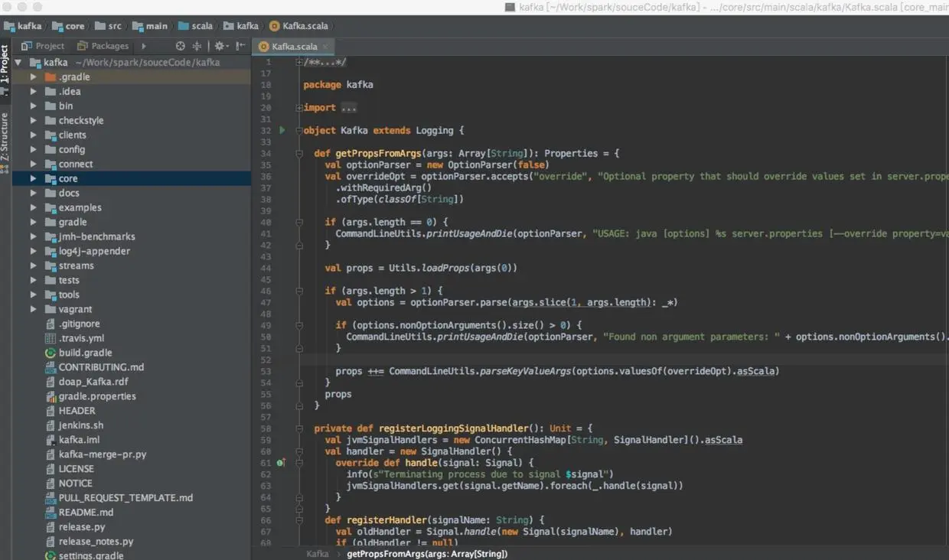Click the build.gradle file icon
The image size is (949, 560).
tap(51, 353)
